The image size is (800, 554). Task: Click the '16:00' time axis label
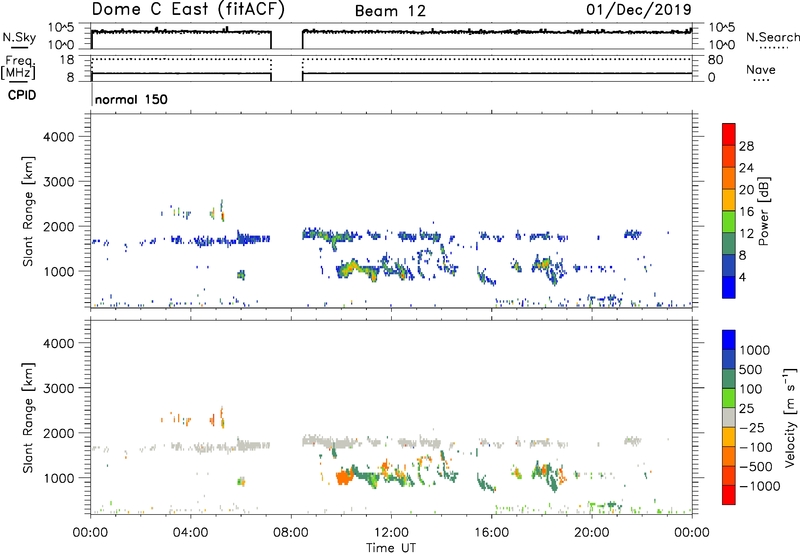coord(491,533)
